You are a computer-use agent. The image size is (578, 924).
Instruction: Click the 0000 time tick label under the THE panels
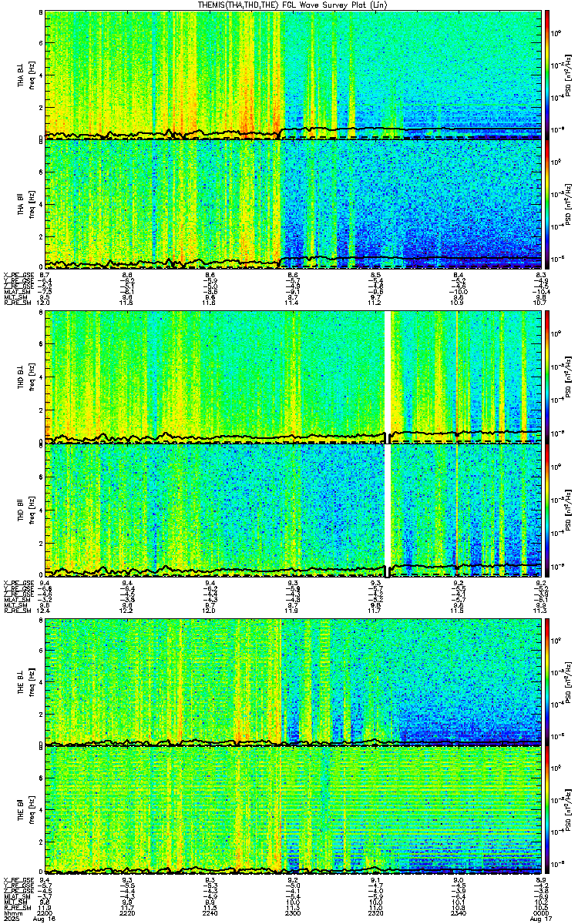pyautogui.click(x=540, y=913)
